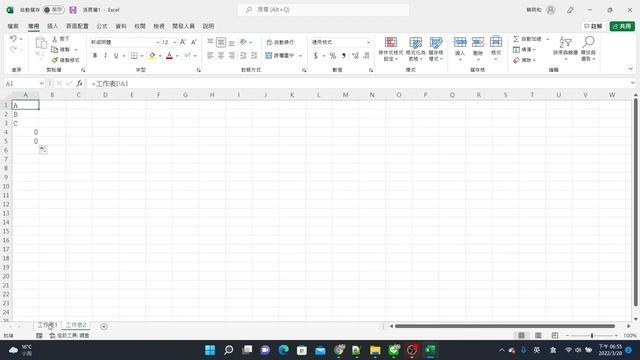This screenshot has width=640, height=360.
Task: Open the 檢視 (View) ribbon tab
Action: 159,26
